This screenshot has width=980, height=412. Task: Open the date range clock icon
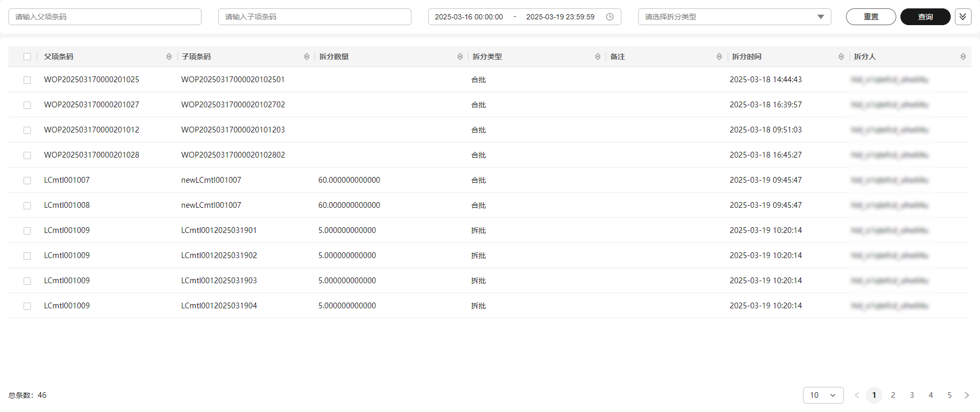(610, 17)
